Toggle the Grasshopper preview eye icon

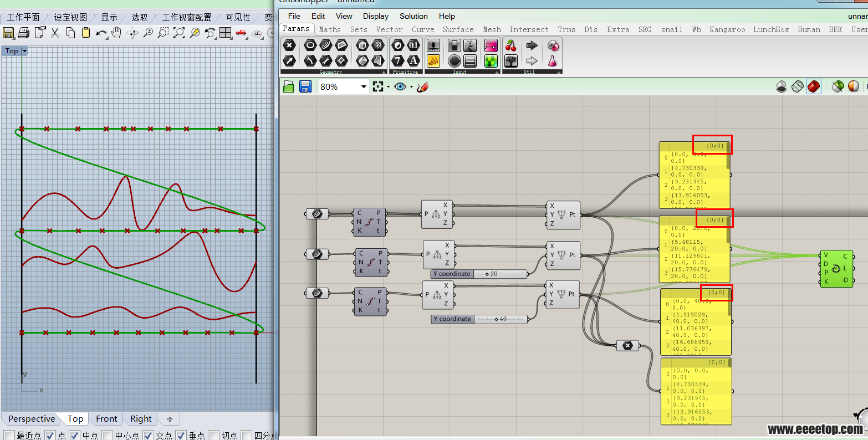click(x=400, y=86)
